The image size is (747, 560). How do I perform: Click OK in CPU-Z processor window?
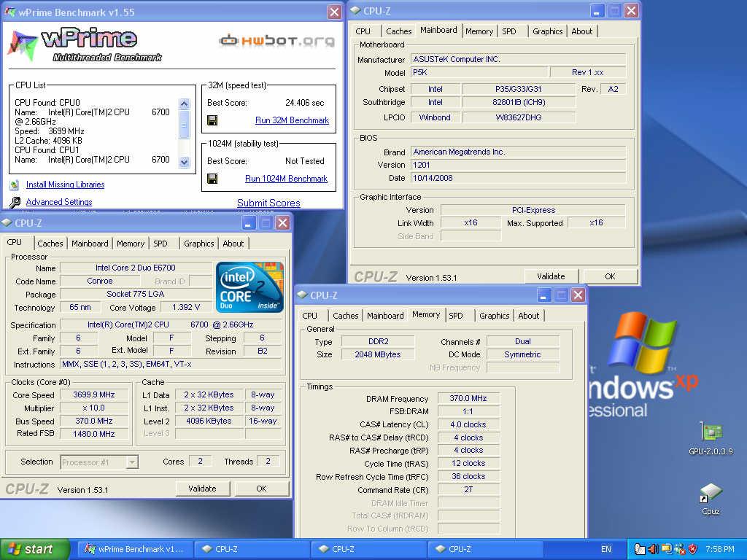pos(262,489)
